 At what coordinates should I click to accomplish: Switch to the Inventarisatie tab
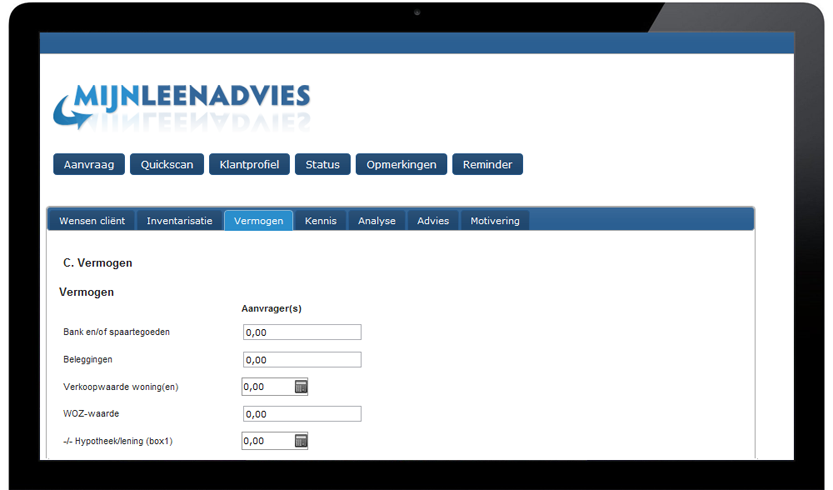click(179, 221)
